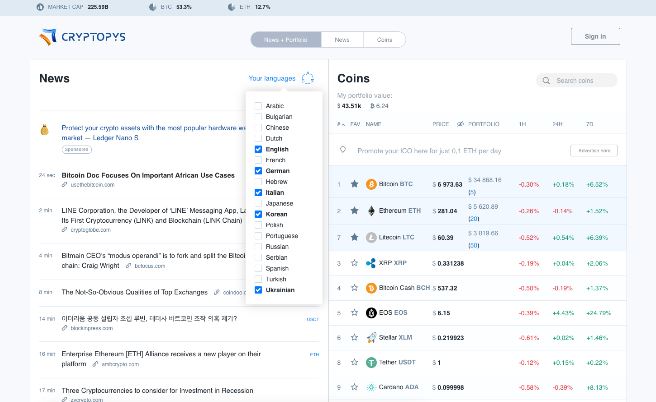Favorite Cardano ADA with its star
Screen dimensions: 656x402
click(354, 387)
